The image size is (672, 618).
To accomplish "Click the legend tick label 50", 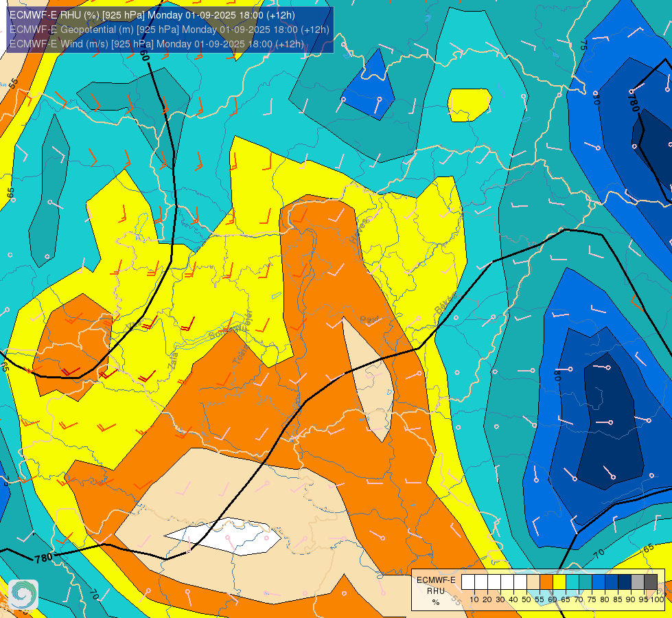I will (x=526, y=599).
